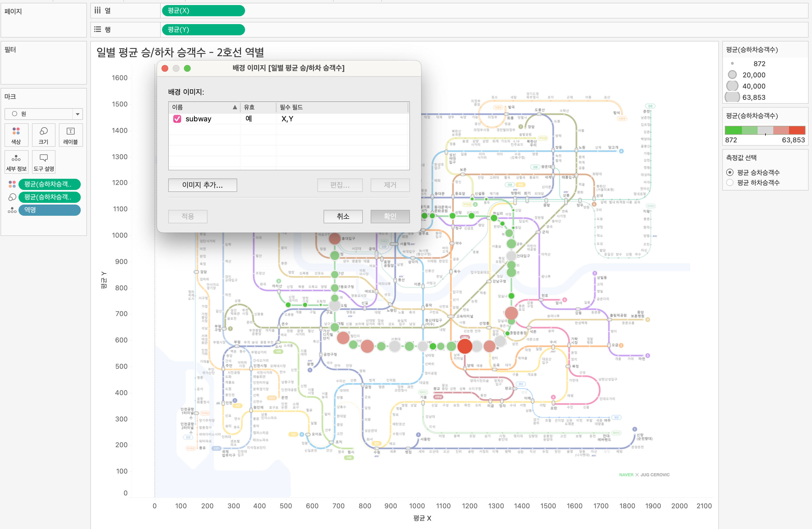Open the 레이블 (Label) marks card
The image size is (812, 529).
click(x=71, y=135)
